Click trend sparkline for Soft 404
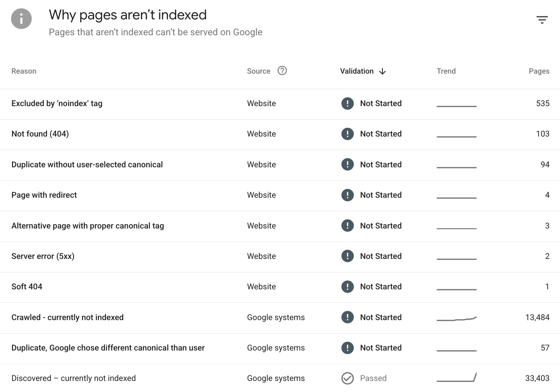Image resolution: width=560 pixels, height=392 pixels. point(457,289)
